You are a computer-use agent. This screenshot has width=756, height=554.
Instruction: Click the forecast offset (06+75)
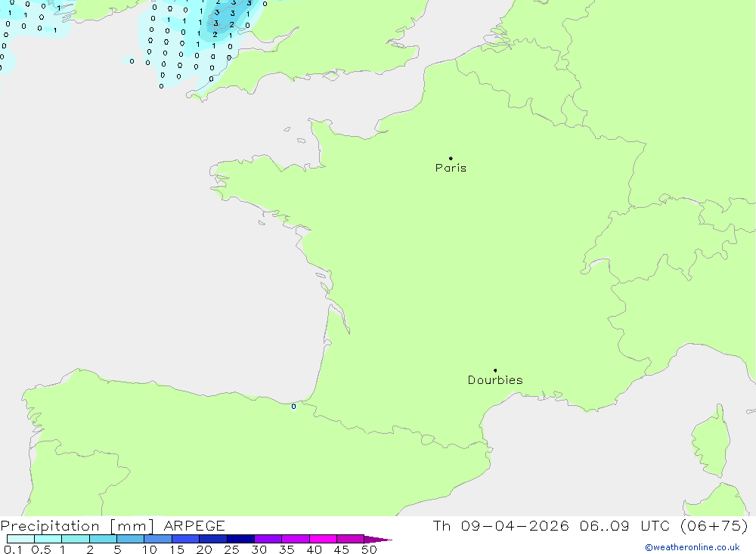(x=714, y=525)
